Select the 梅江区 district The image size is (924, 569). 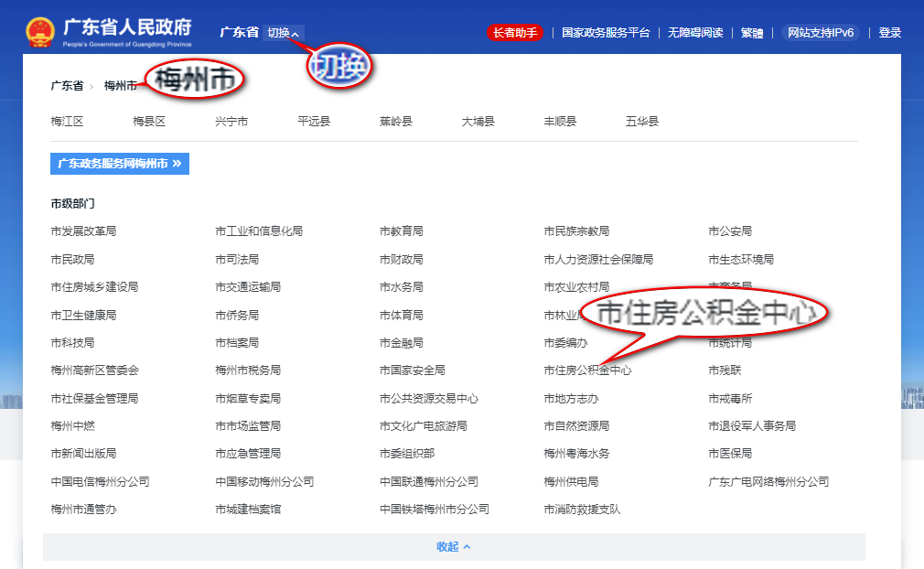67,122
